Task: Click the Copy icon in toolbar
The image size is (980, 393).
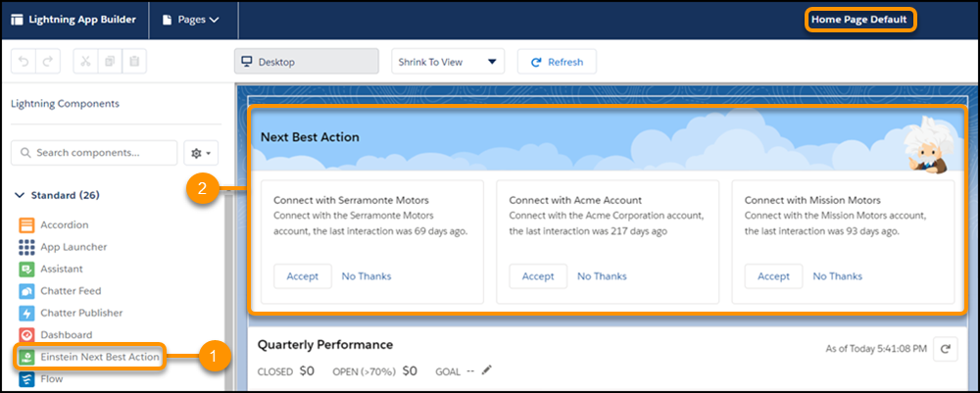Action: tap(110, 62)
